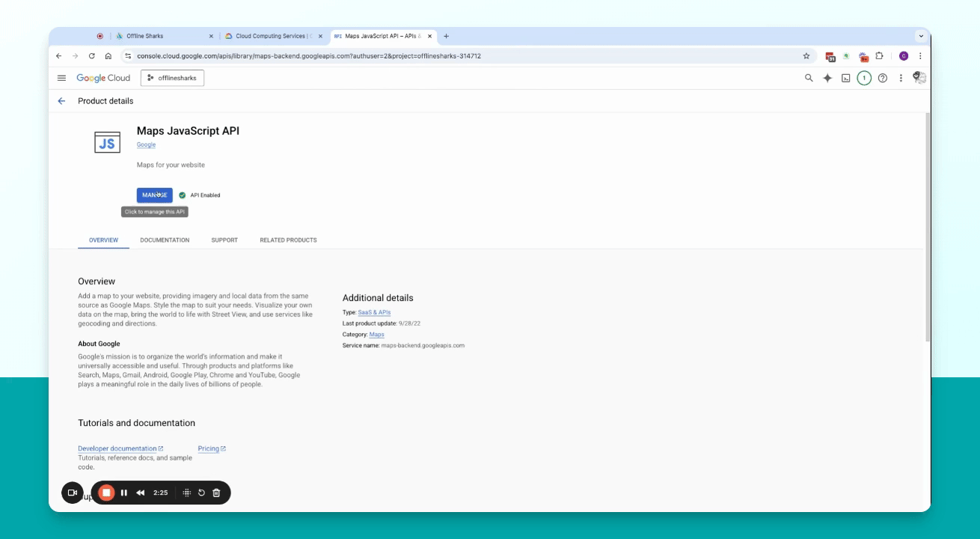Click the dotted grid icon in the recorder bar
Viewport: 980px width, 539px height.
[187, 493]
